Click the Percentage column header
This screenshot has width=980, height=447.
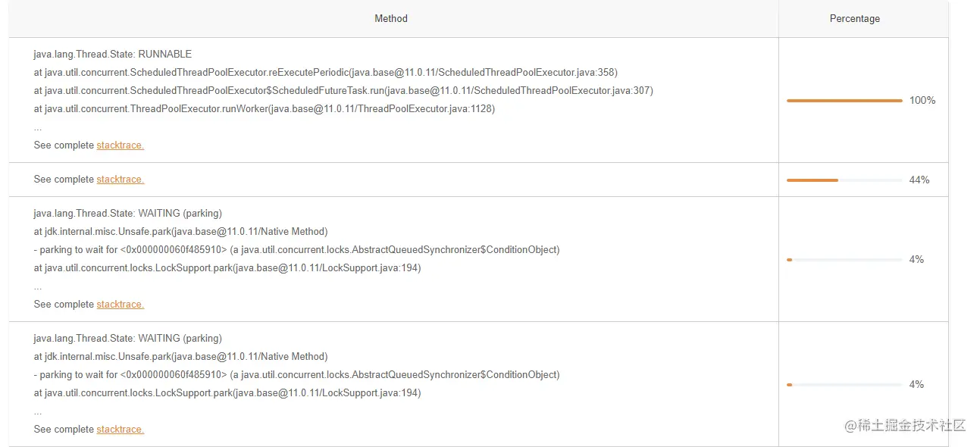click(x=855, y=19)
